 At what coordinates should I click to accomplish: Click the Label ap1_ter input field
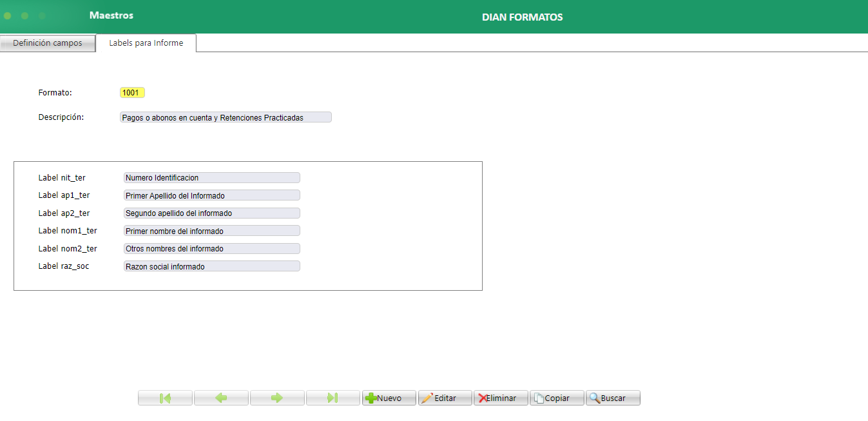click(212, 195)
